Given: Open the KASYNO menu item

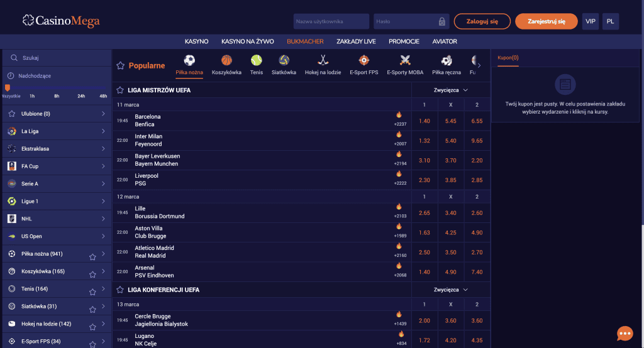Looking at the screenshot, I should click(x=196, y=41).
